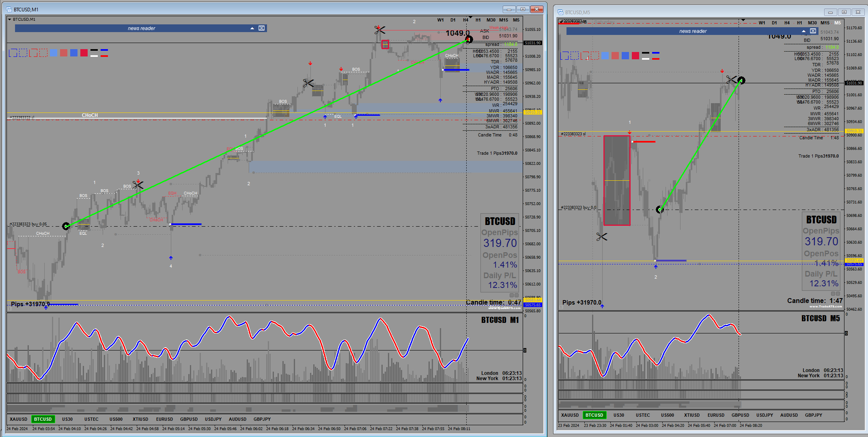Click the BTCUSD,M1 window title icon
868x437 pixels.
coord(9,9)
